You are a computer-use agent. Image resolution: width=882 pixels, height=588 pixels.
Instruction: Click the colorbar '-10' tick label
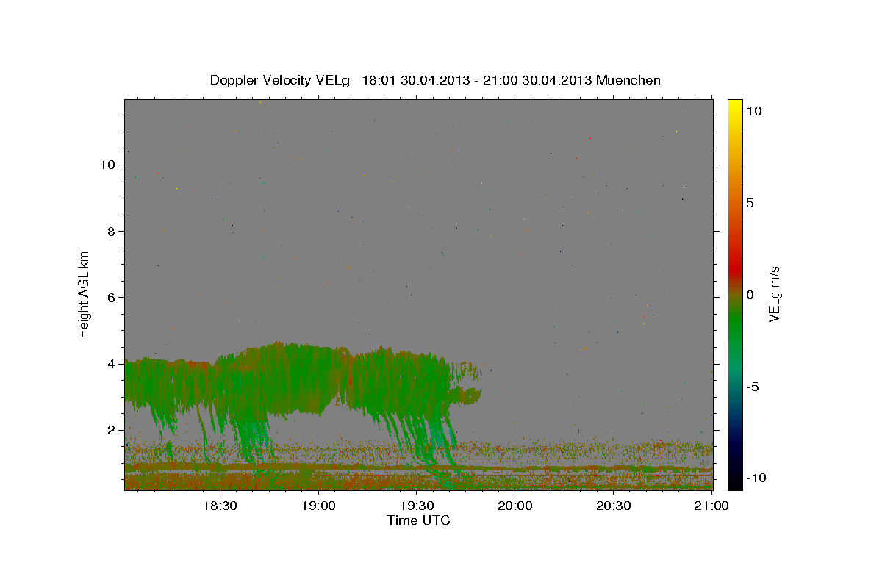pyautogui.click(x=756, y=478)
